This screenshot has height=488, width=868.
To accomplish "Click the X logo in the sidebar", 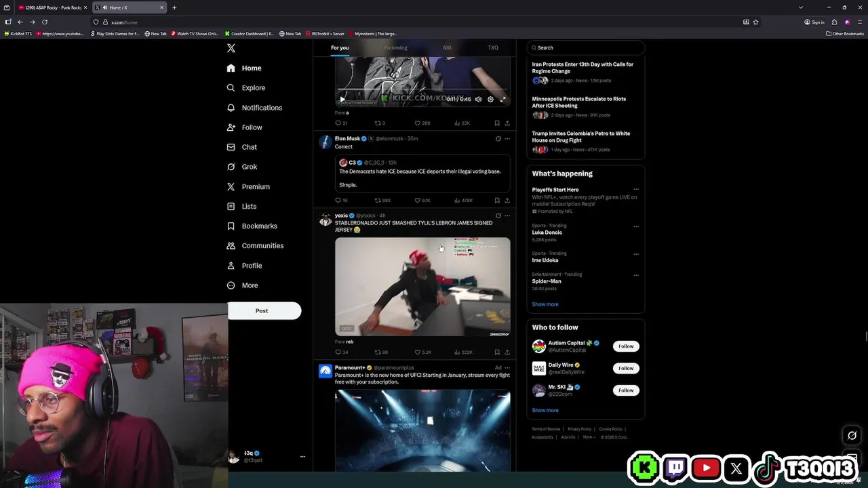I will point(231,48).
